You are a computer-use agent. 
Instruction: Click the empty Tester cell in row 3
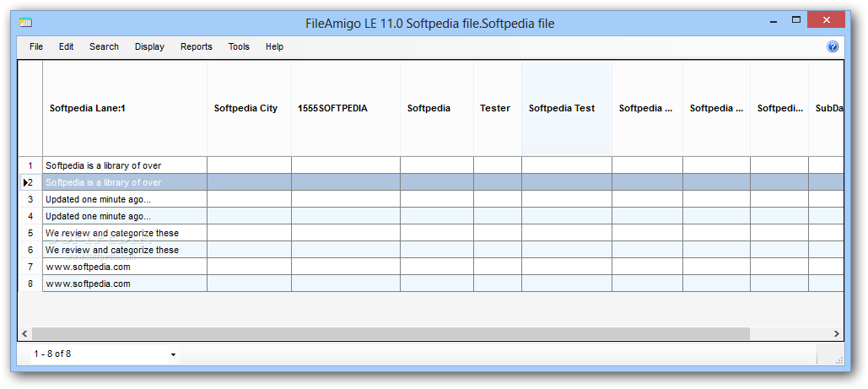(498, 199)
